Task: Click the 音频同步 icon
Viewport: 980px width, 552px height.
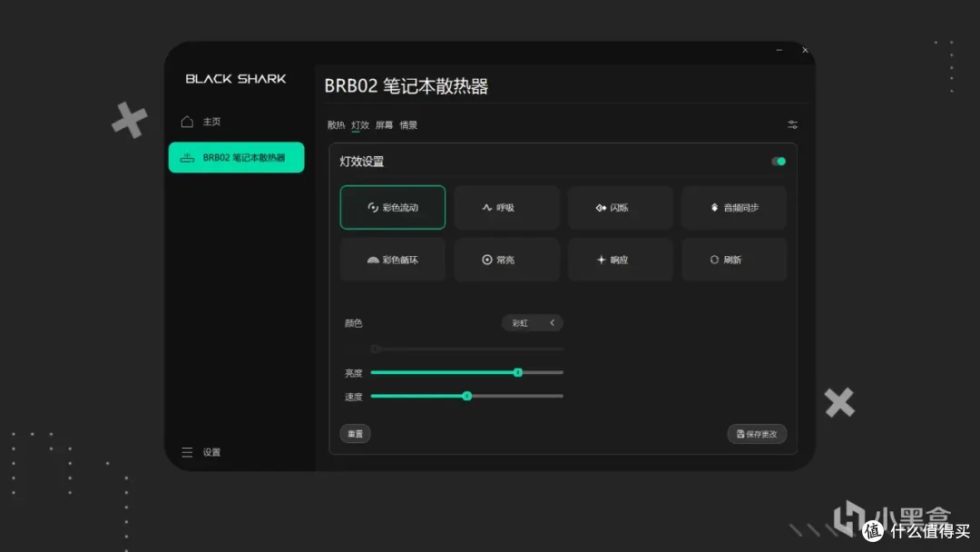Action: coord(714,208)
